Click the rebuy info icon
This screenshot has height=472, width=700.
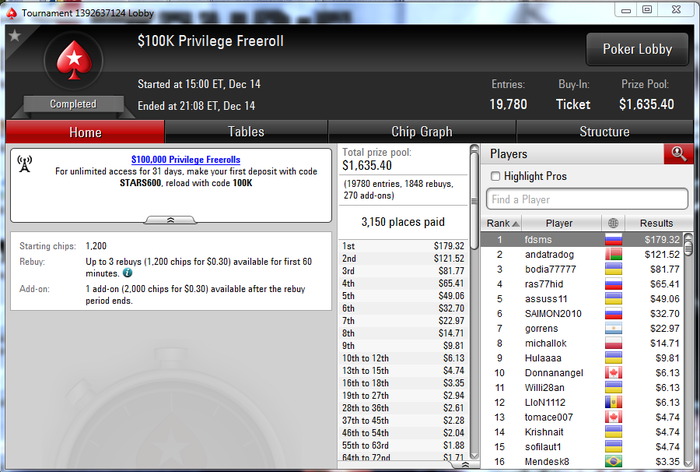(127, 272)
